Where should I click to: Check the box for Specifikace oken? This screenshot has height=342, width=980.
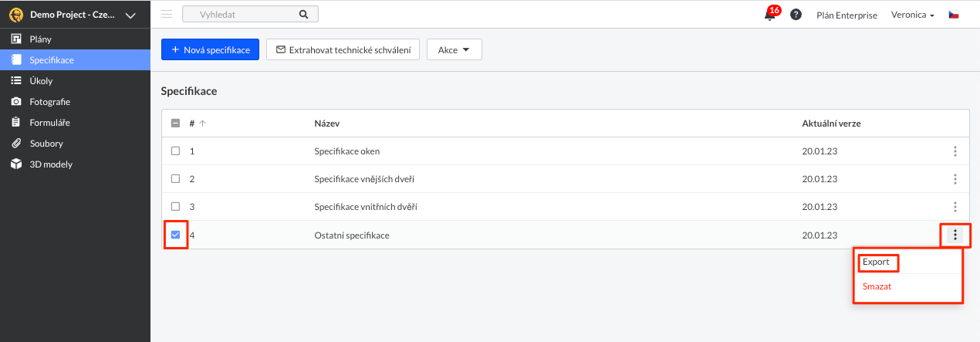point(175,151)
